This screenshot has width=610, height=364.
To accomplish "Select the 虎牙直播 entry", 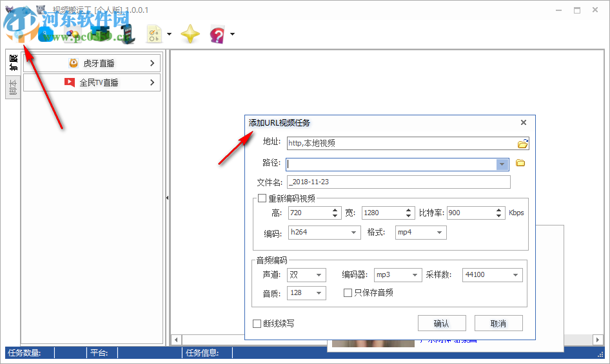I will coord(92,63).
